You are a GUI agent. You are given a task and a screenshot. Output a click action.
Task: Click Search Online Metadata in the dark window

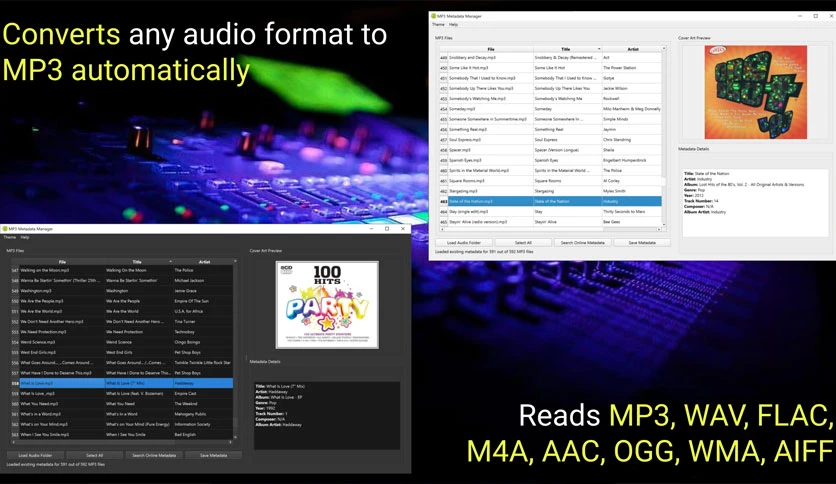click(154, 455)
